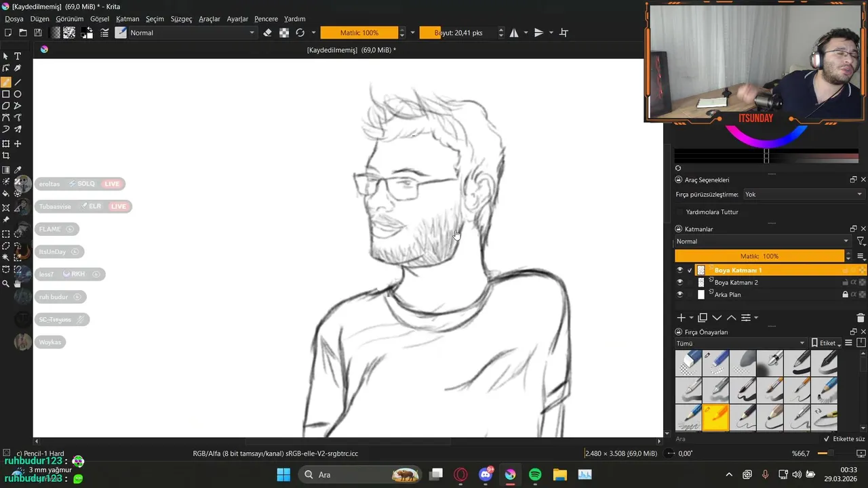Open the Araçlar menu
Screen dimensions: 868x488
pos(210,19)
